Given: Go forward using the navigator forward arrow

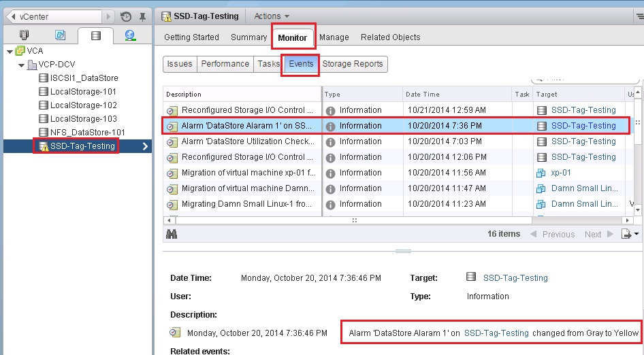Looking at the screenshot, I should (x=108, y=17).
